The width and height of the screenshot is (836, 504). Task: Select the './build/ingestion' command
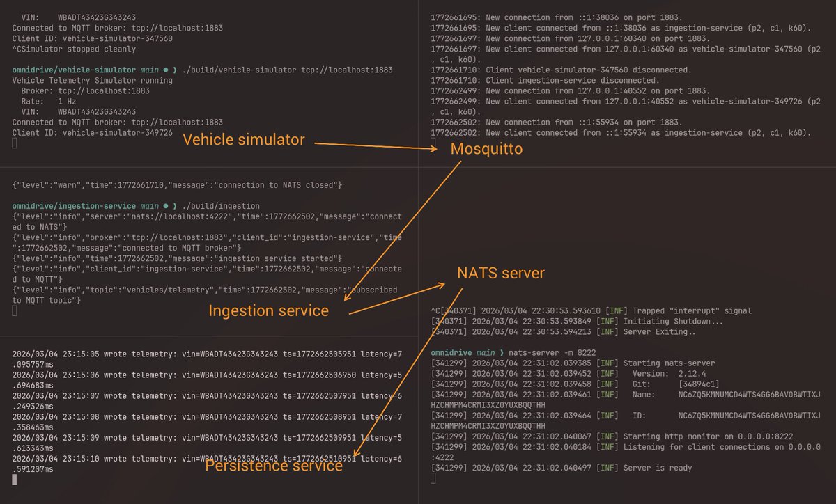[220, 206]
